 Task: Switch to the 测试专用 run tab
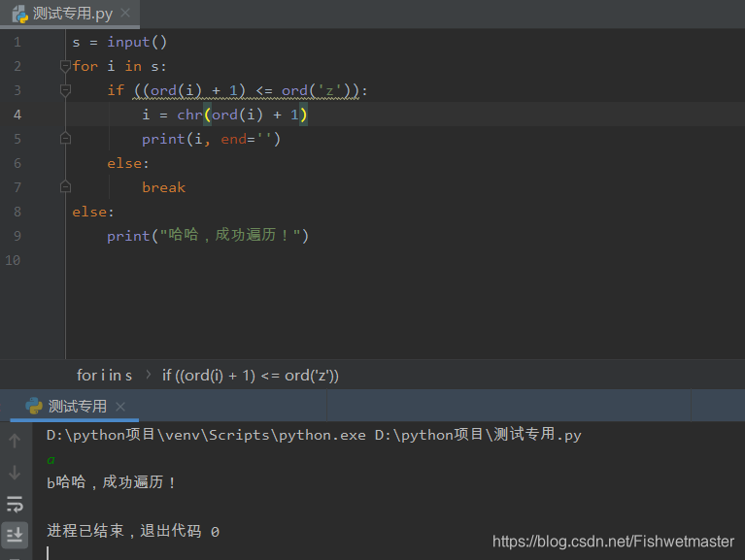(75, 407)
